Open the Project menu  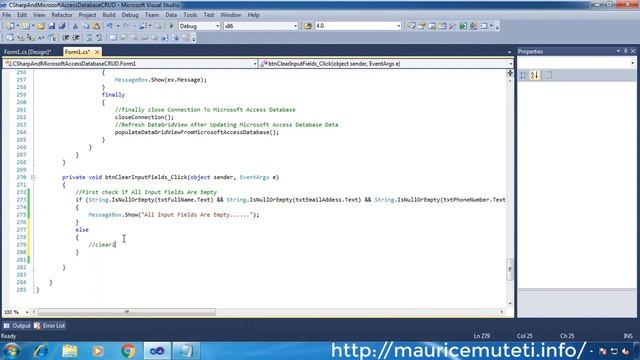click(87, 15)
